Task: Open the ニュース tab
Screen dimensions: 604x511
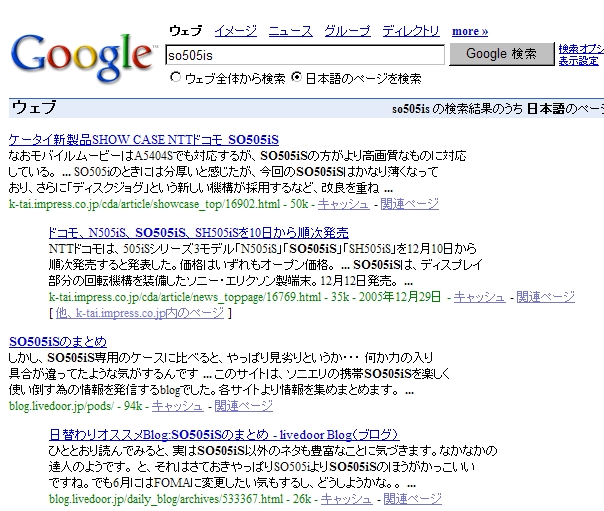Action: [290, 31]
